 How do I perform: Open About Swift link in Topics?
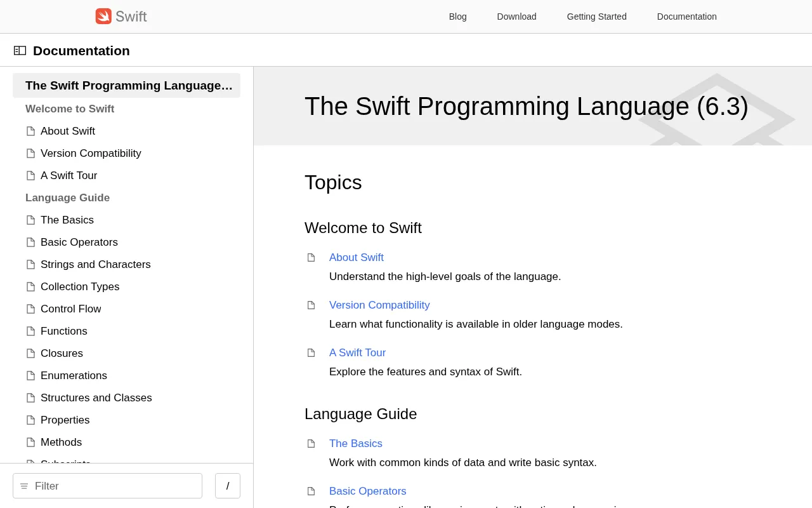pos(357,258)
